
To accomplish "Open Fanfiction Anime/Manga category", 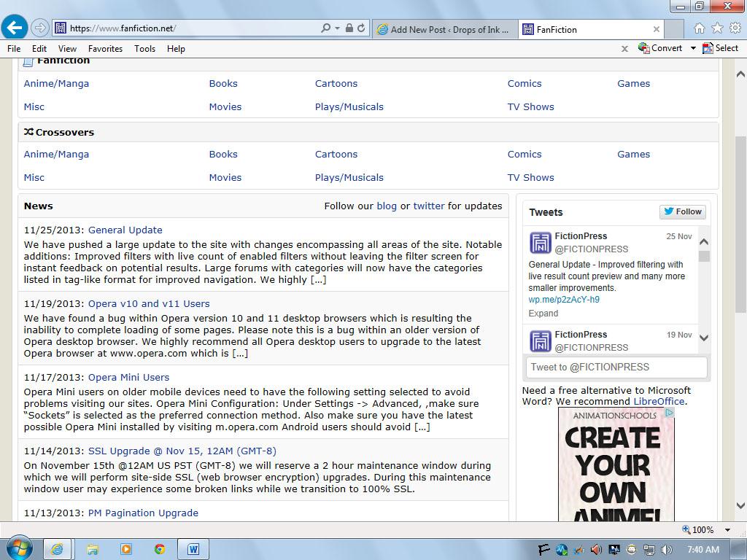I will click(56, 83).
